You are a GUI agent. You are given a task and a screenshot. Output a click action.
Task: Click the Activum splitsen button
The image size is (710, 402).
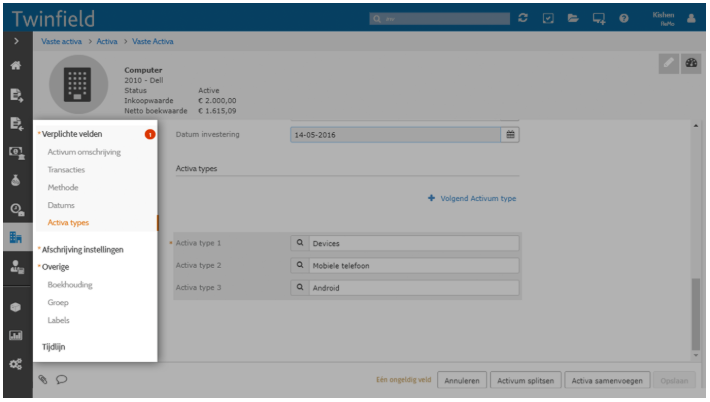[x=525, y=380]
